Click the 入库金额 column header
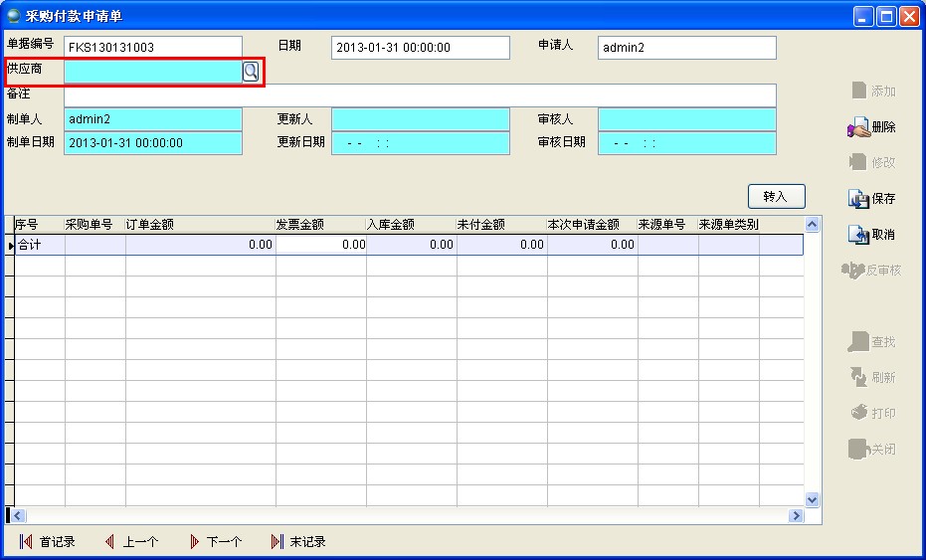This screenshot has height=560, width=926. coord(412,225)
